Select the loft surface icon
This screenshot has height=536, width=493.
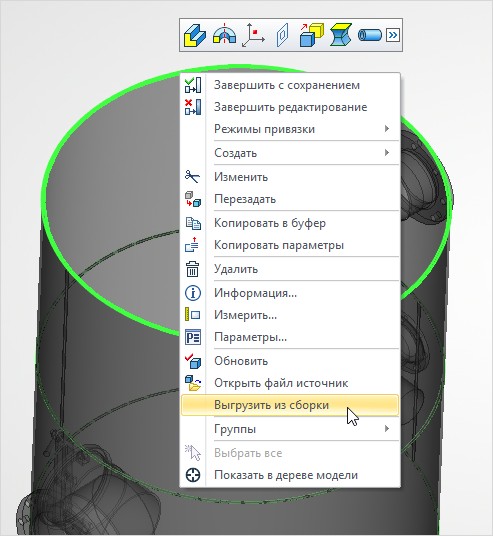tap(341, 35)
